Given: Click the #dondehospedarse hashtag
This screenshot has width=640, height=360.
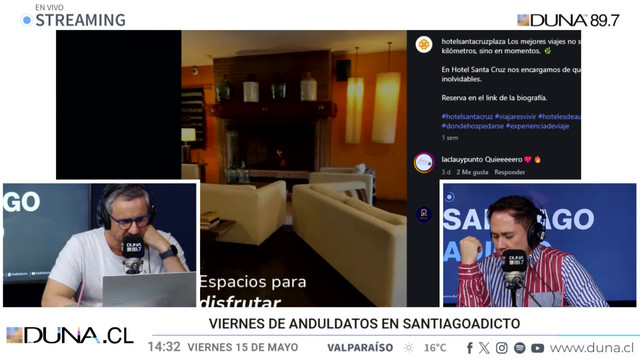Looking at the screenshot, I should point(473,126).
